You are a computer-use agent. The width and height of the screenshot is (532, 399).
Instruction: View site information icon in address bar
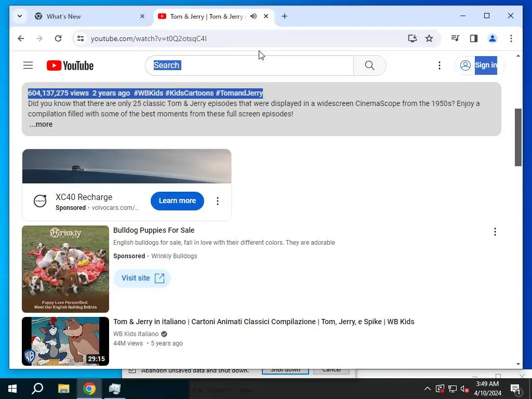[81, 38]
